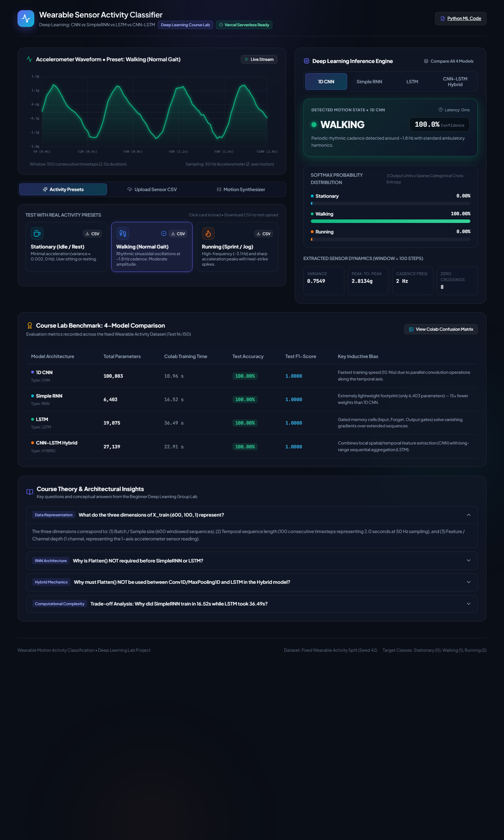Load Running (Sprint / Jog) preset card
This screenshot has height=840, width=504.
(237, 247)
